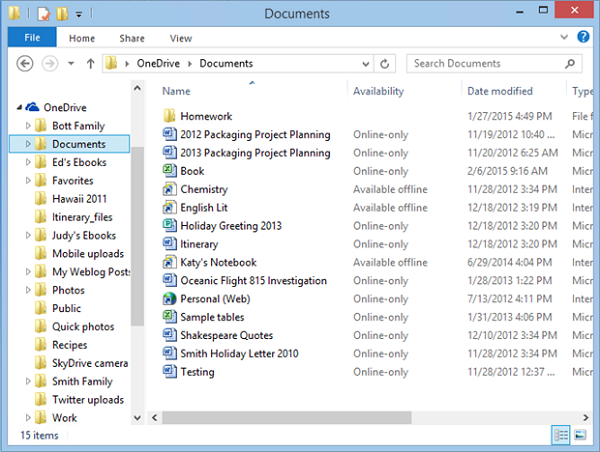Select Shakespeare Quotes Word icon

pos(169,335)
